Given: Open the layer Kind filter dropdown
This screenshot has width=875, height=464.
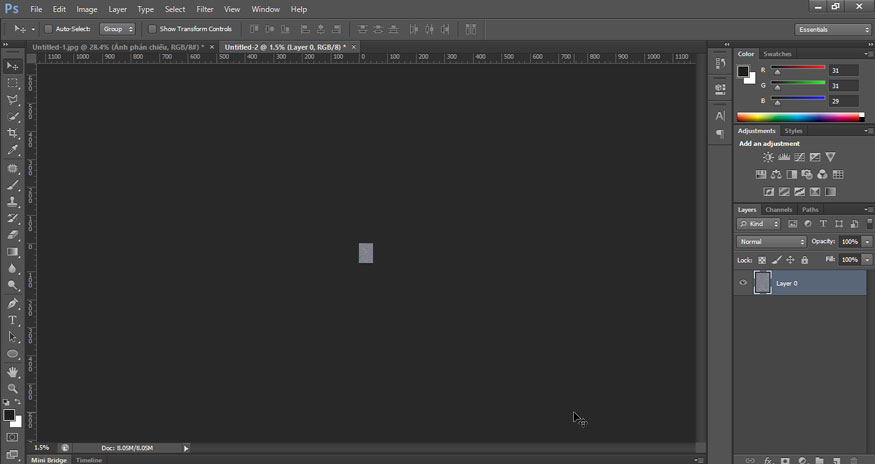Looking at the screenshot, I should (758, 224).
